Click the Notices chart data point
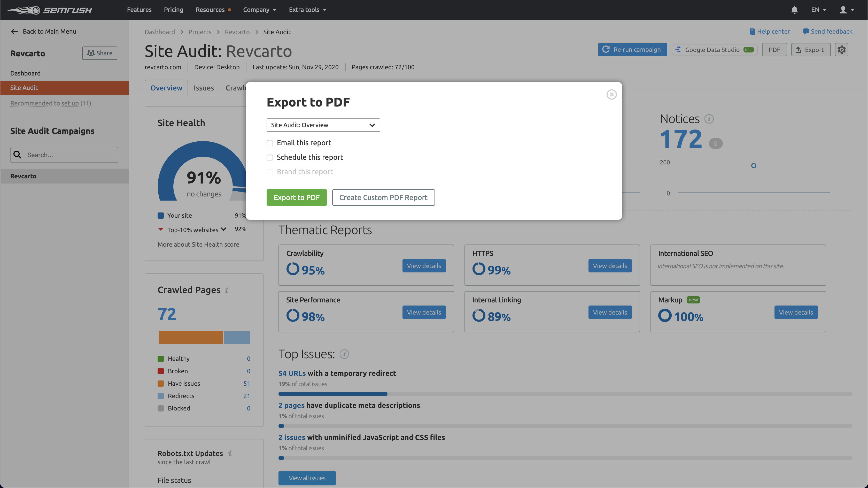This screenshot has height=488, width=868. (754, 166)
